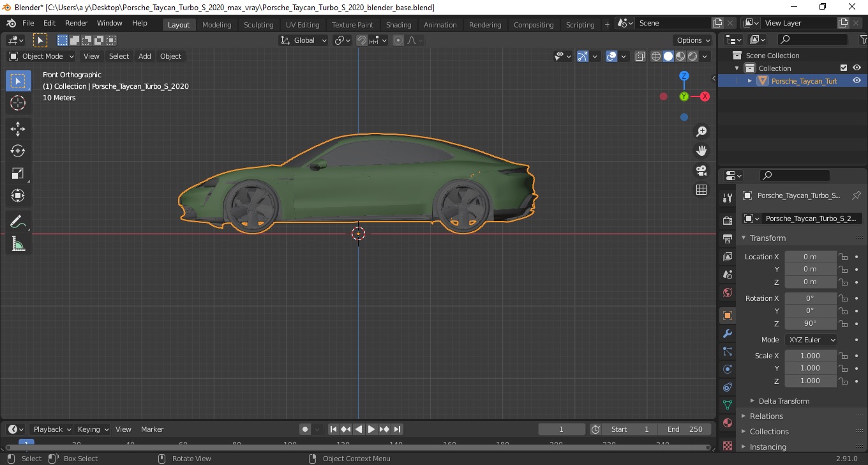The image size is (868, 465).
Task: Switch to the Animation workspace tab
Action: (440, 25)
